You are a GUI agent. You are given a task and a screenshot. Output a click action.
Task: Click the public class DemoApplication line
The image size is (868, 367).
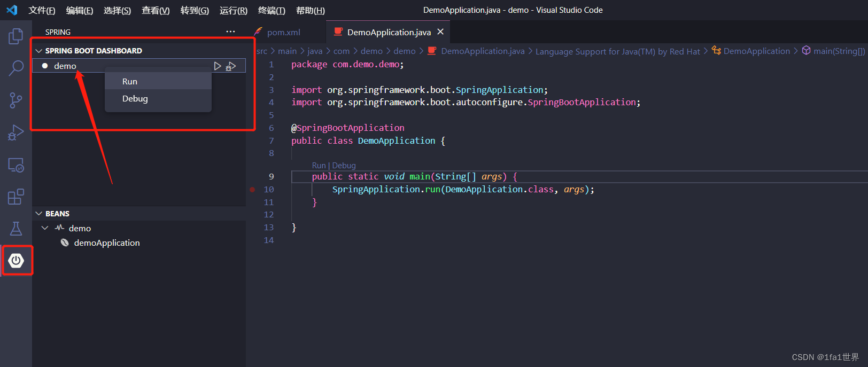pos(368,140)
